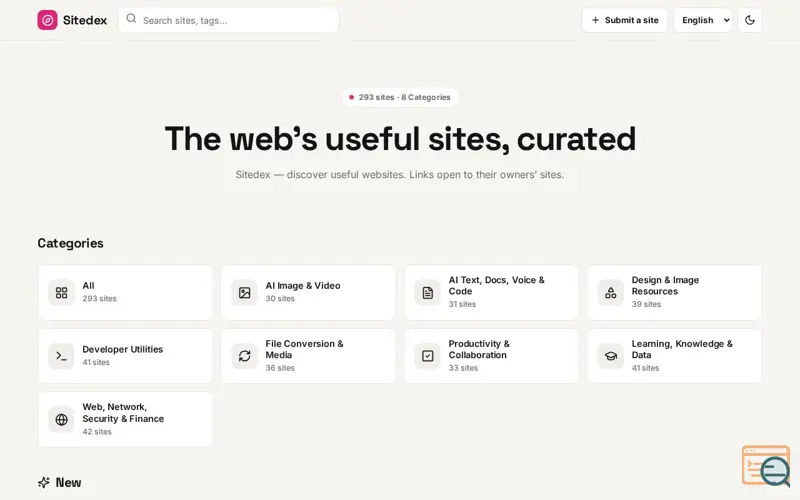This screenshot has height=500, width=800.
Task: Click the search magnifier icon
Action: (131, 19)
